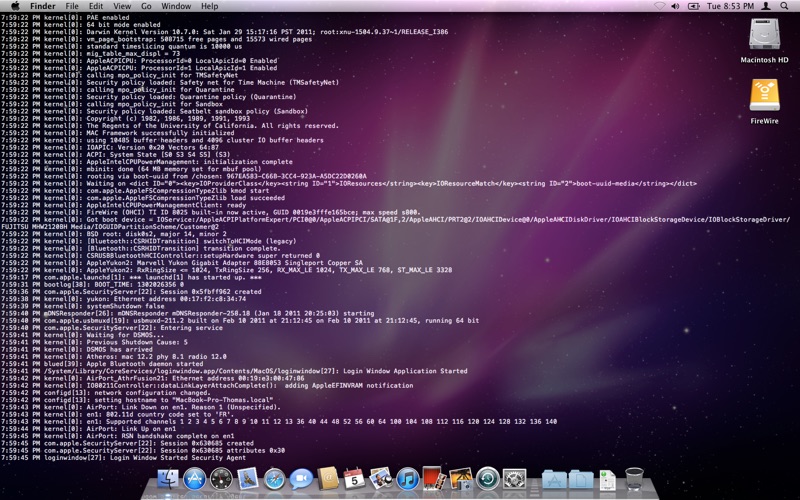Click the 'Previous Shutdown Cause: 5' line
The height and width of the screenshot is (500, 800).
(x=94, y=342)
